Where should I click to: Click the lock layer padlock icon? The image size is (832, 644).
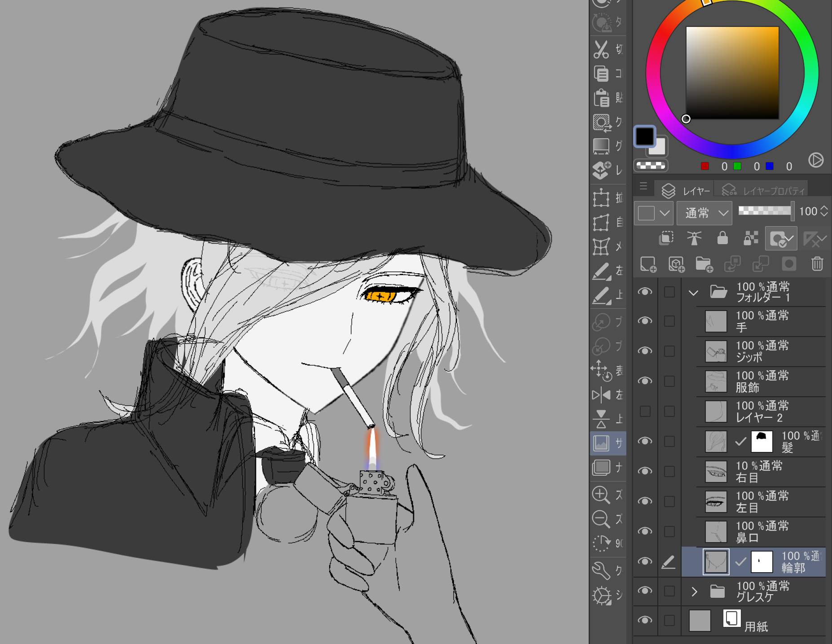[722, 238]
